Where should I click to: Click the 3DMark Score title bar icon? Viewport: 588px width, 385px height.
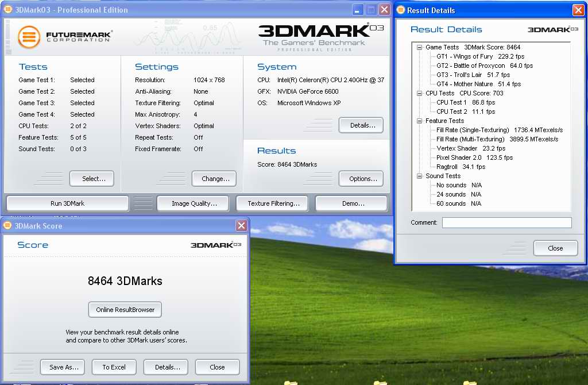(x=7, y=225)
